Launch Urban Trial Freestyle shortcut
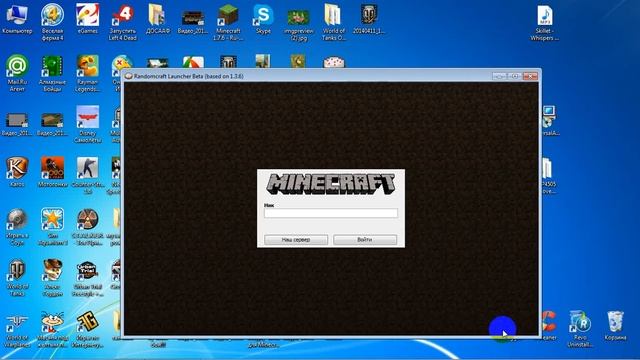This screenshot has width=640, height=360. pyautogui.click(x=87, y=278)
